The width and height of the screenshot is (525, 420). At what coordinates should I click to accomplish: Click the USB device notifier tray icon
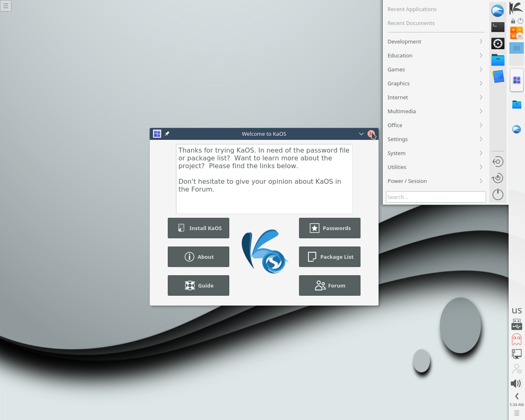pyautogui.click(x=516, y=324)
